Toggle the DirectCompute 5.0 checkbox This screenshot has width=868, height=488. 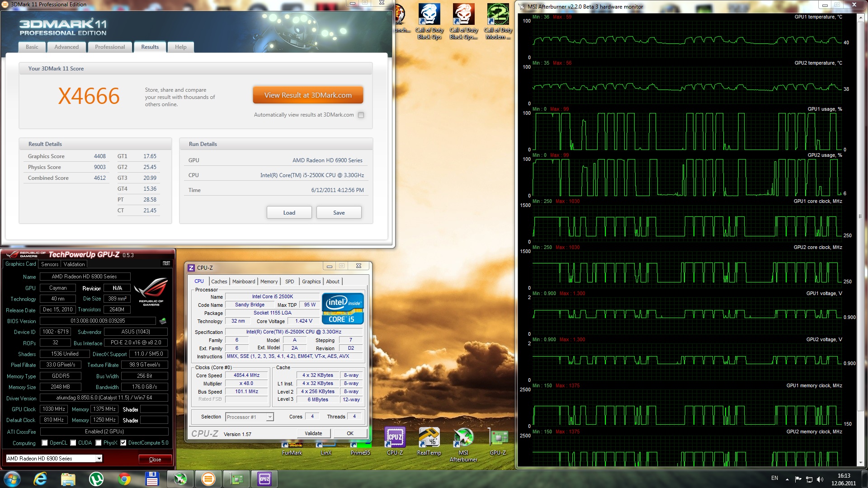(123, 443)
